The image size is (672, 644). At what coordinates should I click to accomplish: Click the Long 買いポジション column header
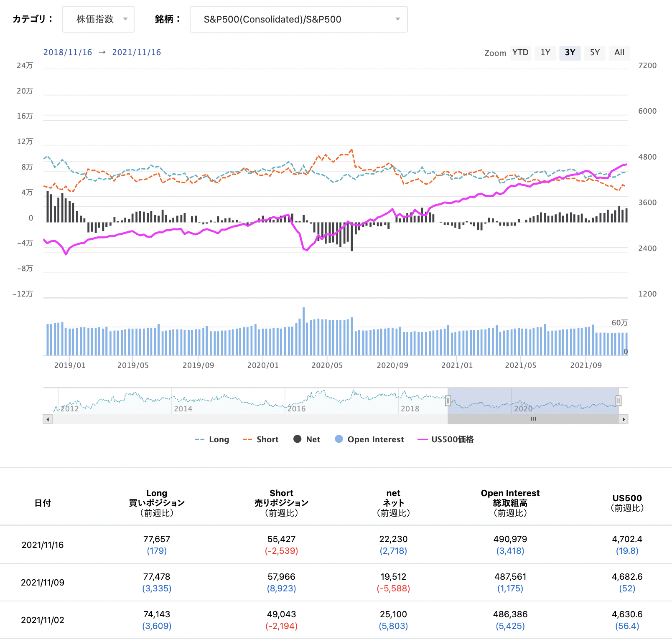[157, 503]
